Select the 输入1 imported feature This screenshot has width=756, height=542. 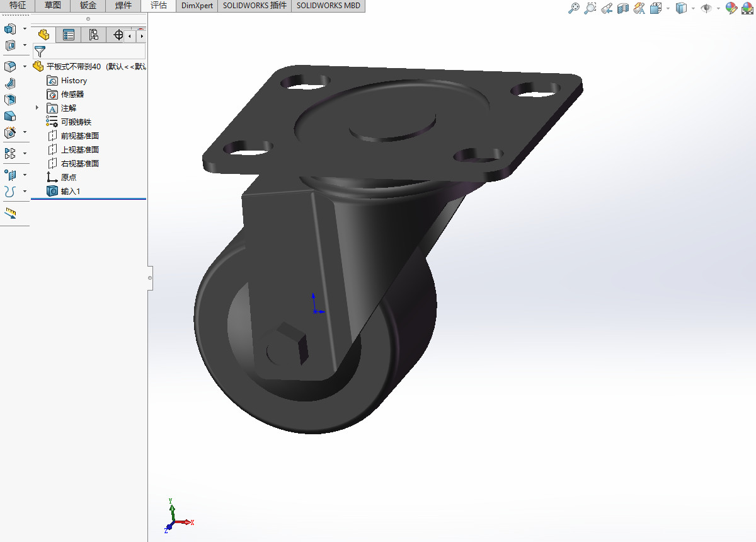(64, 192)
